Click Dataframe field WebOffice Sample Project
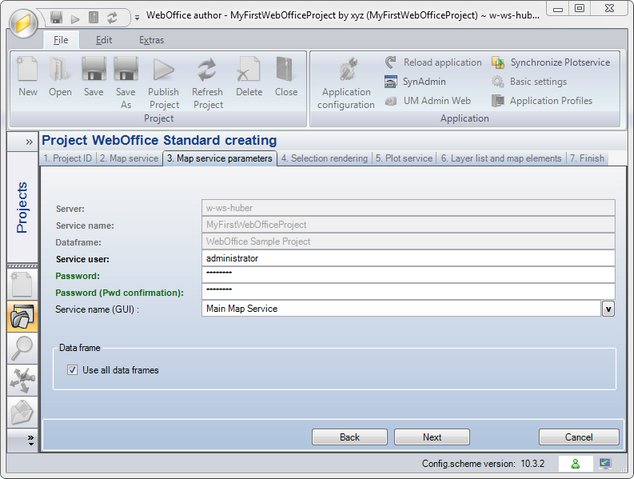Viewport: 634px width, 479px height. [x=408, y=241]
